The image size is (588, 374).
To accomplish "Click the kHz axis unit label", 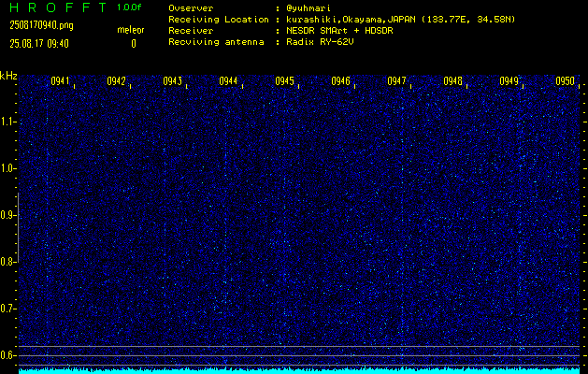I will pos(8,76).
